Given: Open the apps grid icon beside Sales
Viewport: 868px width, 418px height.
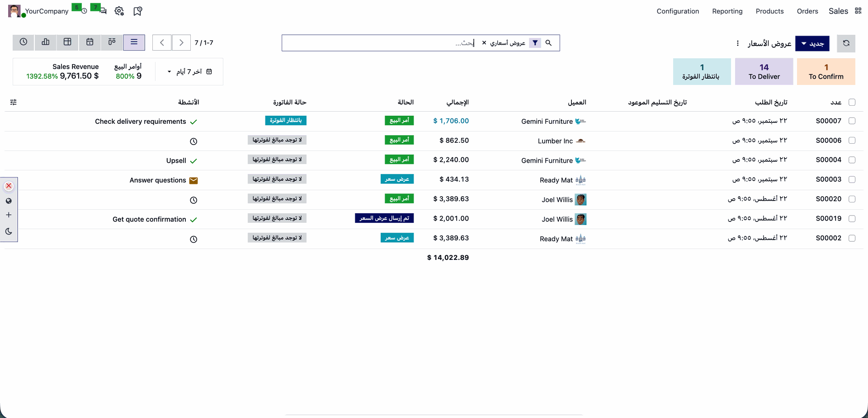Looking at the screenshot, I should 858,11.
